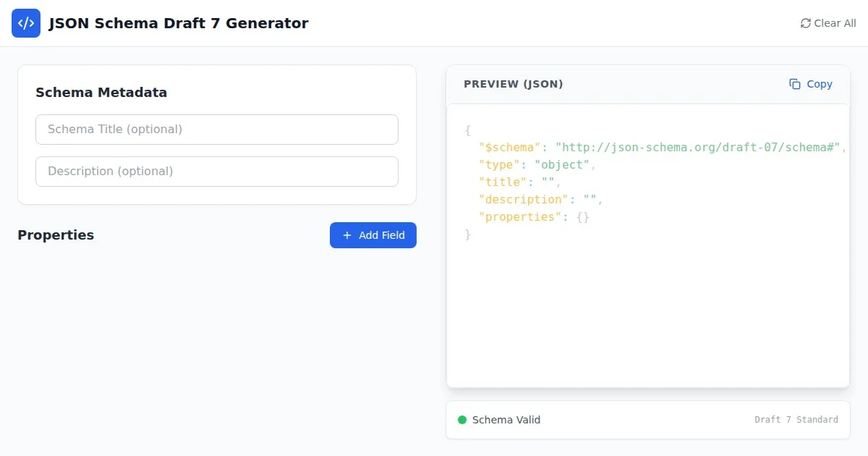Click the copy clipboard icon in preview header

point(795,84)
